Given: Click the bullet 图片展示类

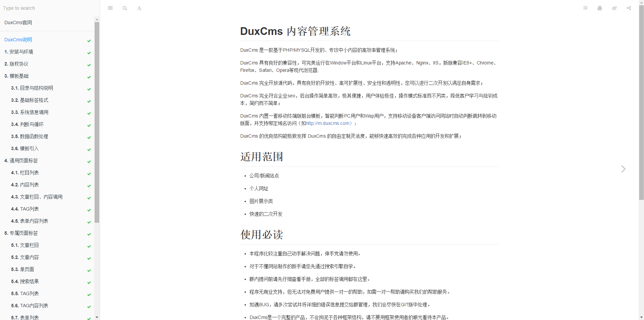Looking at the screenshot, I should tap(261, 201).
